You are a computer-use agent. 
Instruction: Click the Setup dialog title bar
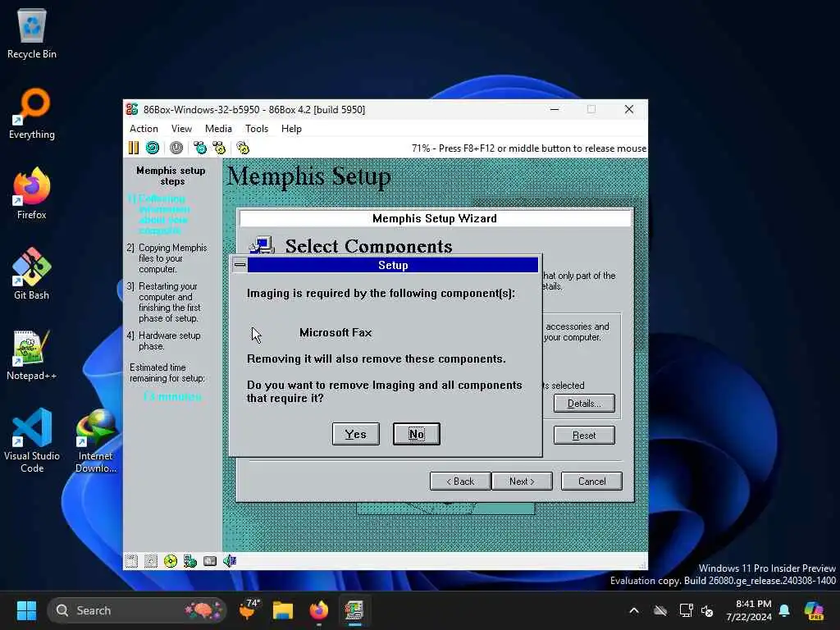(x=393, y=265)
